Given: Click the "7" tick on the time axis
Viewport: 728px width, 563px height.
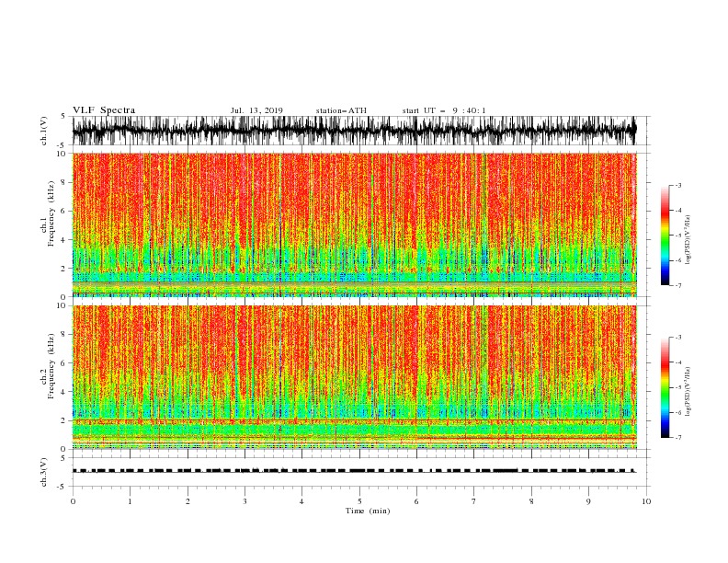Looking at the screenshot, I should point(474,501).
